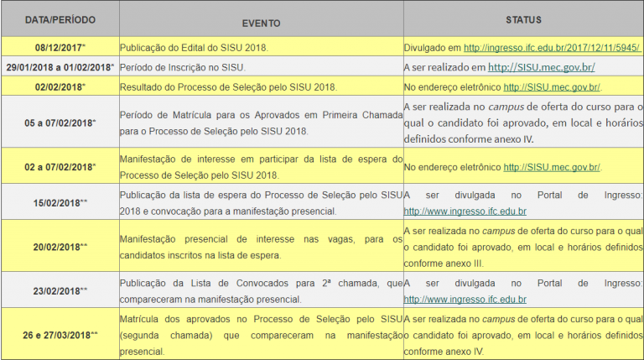Select the 05 a 07/02/2018 date cell
The width and height of the screenshot is (644, 360).
tap(59, 123)
